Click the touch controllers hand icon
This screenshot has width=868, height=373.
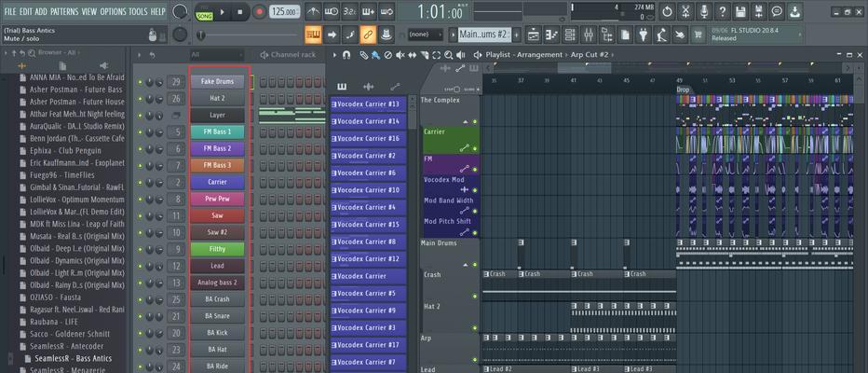680,35
